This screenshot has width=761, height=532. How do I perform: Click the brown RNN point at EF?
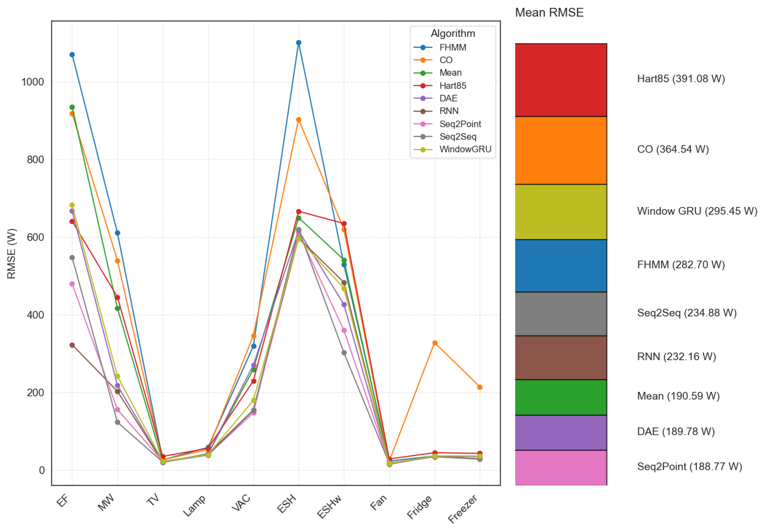point(72,345)
